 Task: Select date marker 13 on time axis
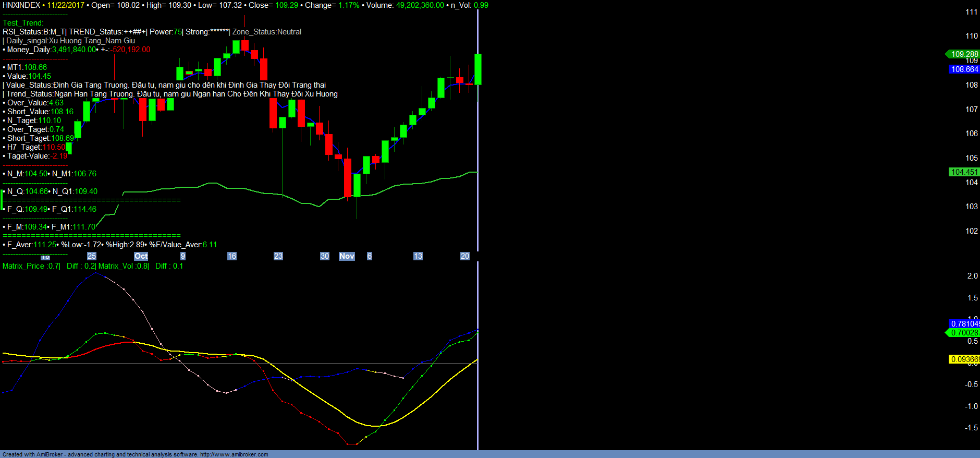418,256
